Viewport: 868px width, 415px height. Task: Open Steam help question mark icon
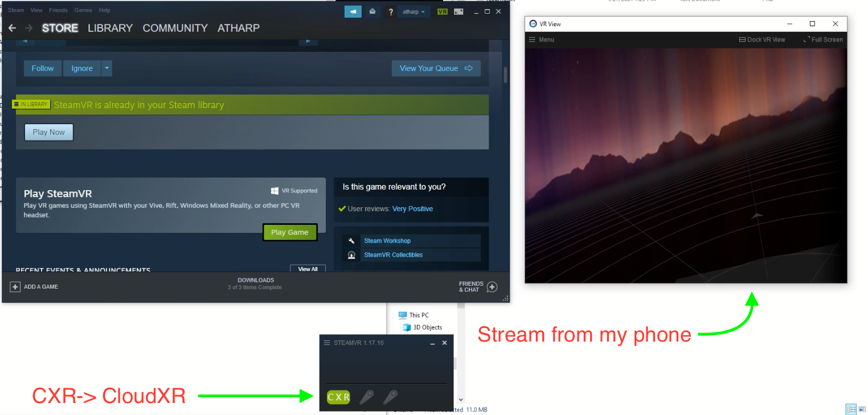[391, 11]
